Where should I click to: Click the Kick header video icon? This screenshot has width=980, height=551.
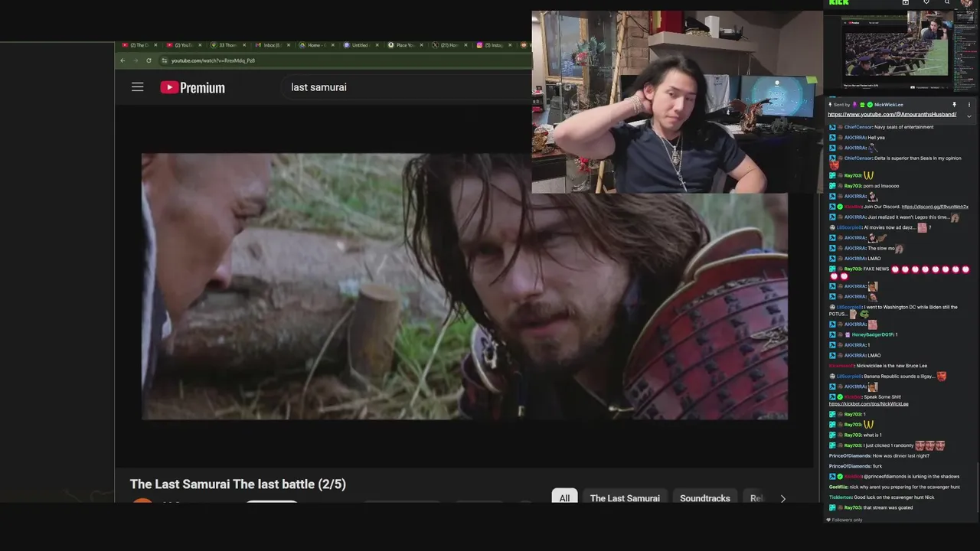(x=906, y=2)
